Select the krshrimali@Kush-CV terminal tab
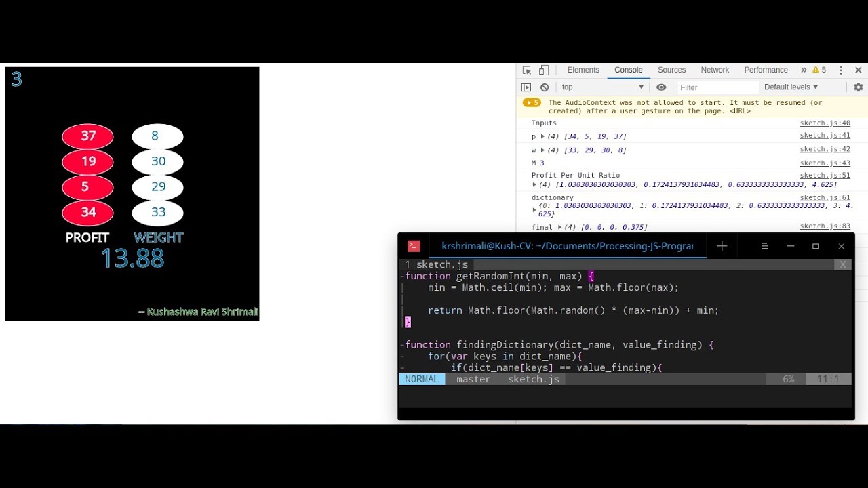This screenshot has height=488, width=868. point(567,246)
